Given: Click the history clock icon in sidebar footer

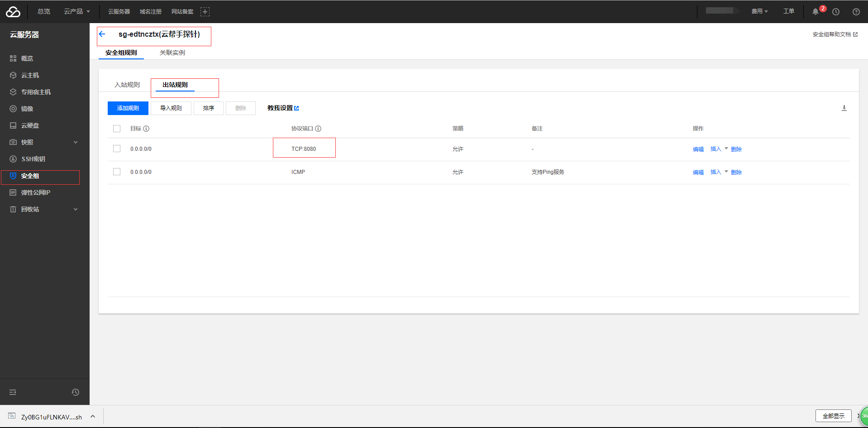Looking at the screenshot, I should 76,392.
